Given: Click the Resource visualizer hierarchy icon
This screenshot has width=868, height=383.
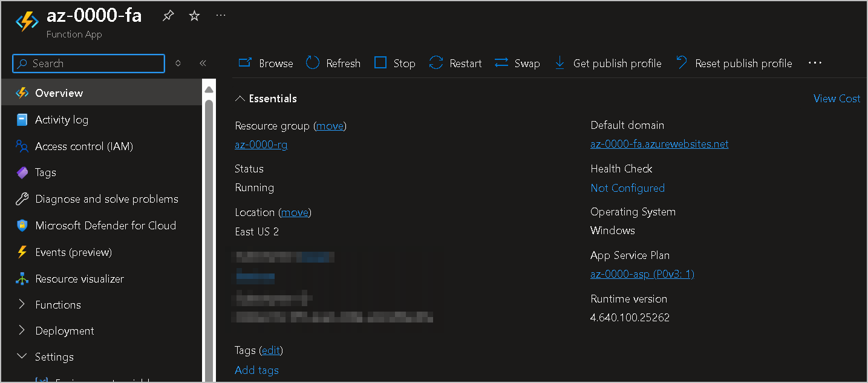Looking at the screenshot, I should (x=22, y=279).
